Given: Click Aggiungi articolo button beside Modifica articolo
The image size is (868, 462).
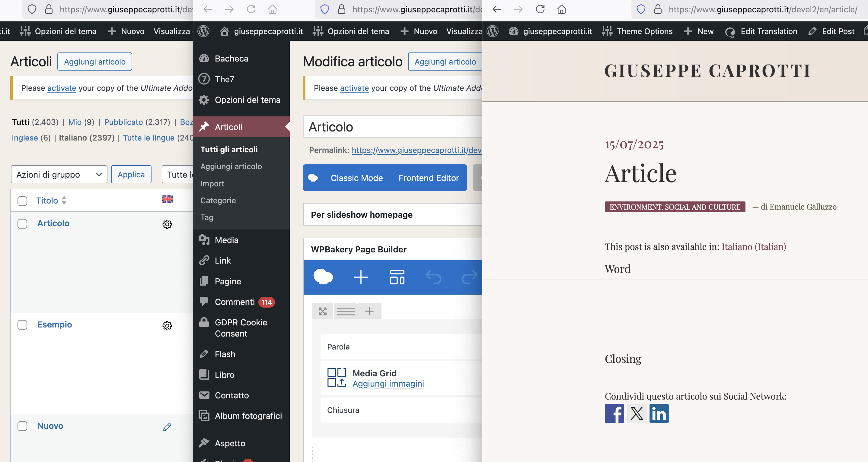Looking at the screenshot, I should pyautogui.click(x=445, y=62).
